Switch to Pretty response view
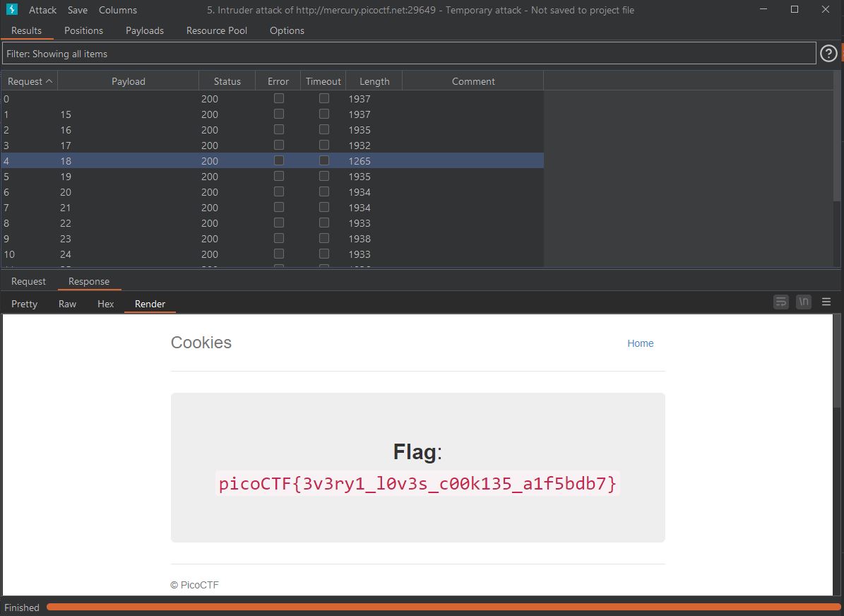Image resolution: width=844 pixels, height=616 pixels. point(24,304)
